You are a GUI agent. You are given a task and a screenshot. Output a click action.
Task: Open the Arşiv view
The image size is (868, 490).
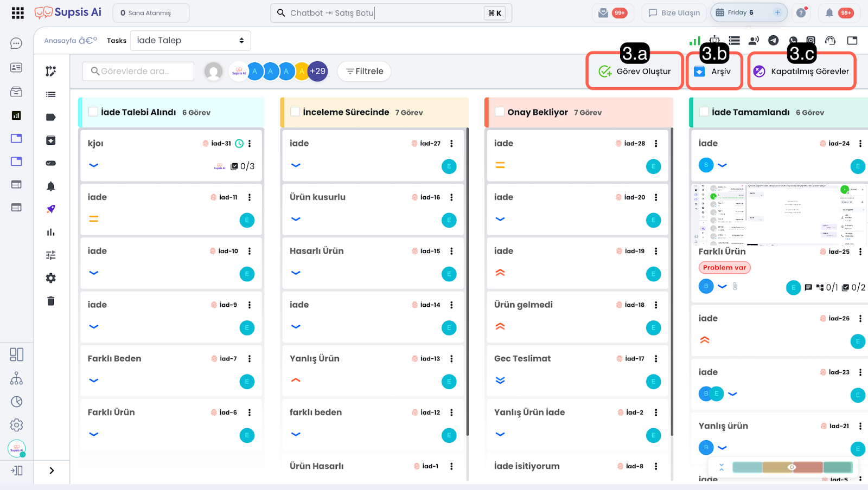713,72
